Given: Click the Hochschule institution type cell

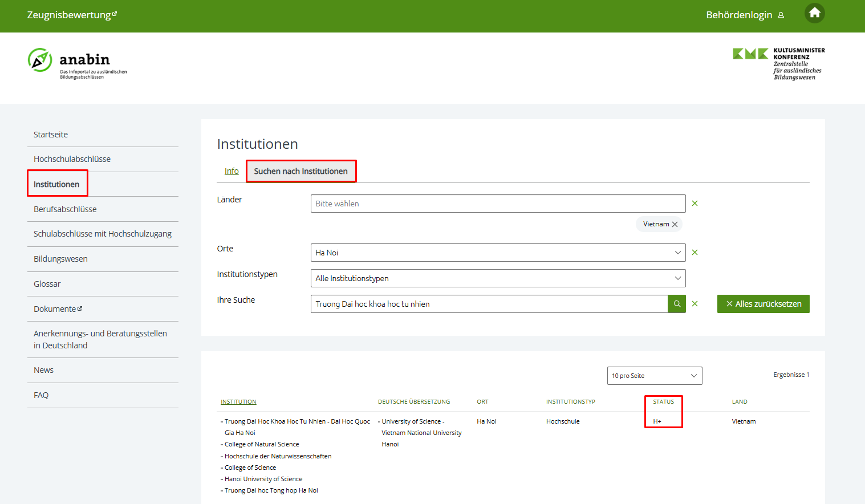Looking at the screenshot, I should coord(563,421).
